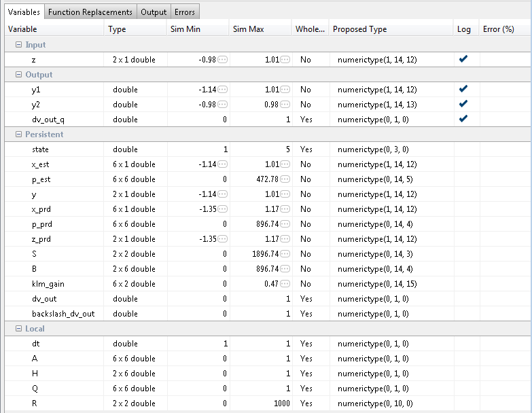Toggle Log checkbox for variable z
The image size is (532, 413).
(463, 59)
